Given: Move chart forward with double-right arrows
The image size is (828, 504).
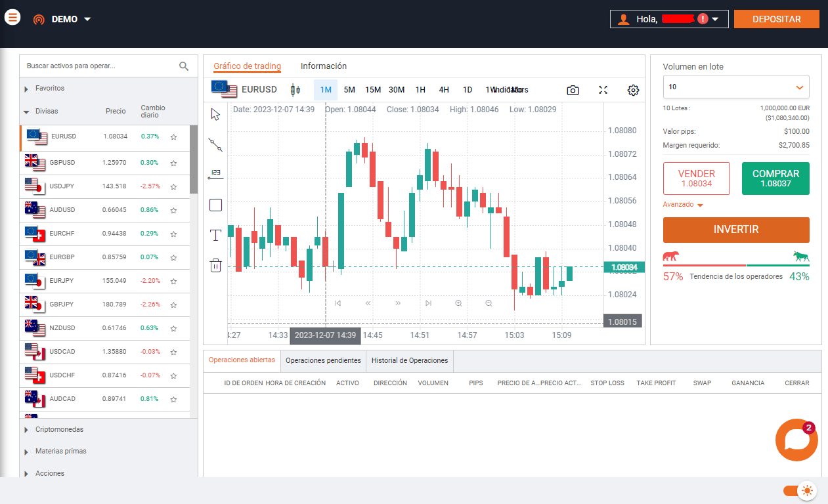Looking at the screenshot, I should [x=398, y=303].
